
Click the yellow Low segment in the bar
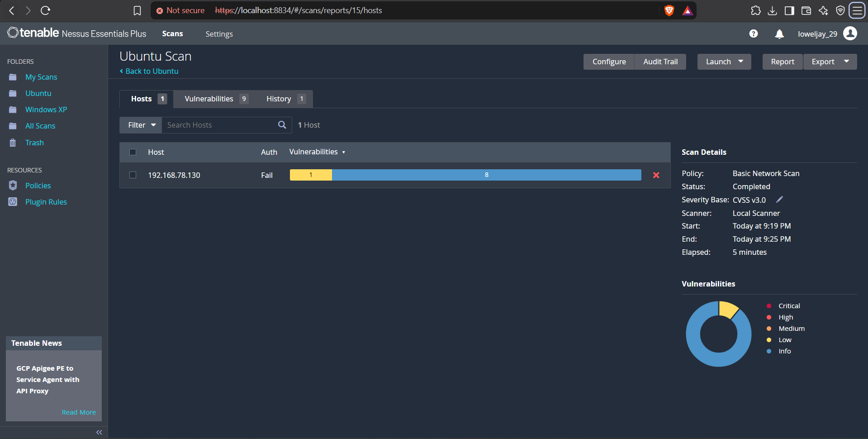[311, 175]
